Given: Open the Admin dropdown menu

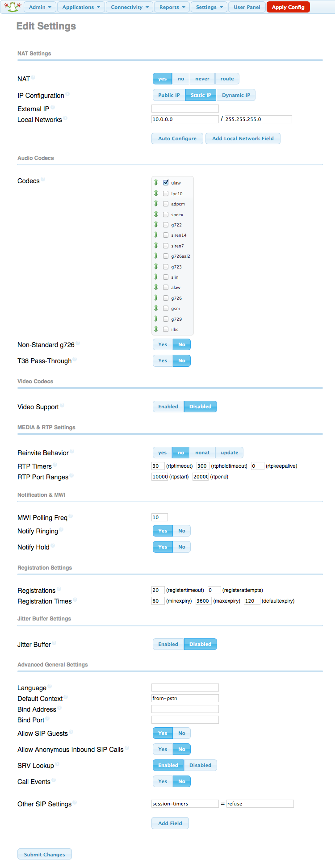Looking at the screenshot, I should click(40, 7).
